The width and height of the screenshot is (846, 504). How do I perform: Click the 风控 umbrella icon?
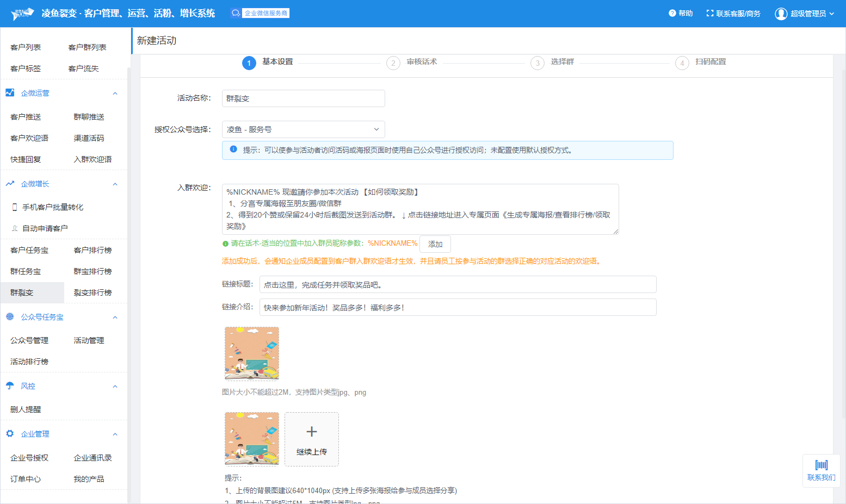10,386
